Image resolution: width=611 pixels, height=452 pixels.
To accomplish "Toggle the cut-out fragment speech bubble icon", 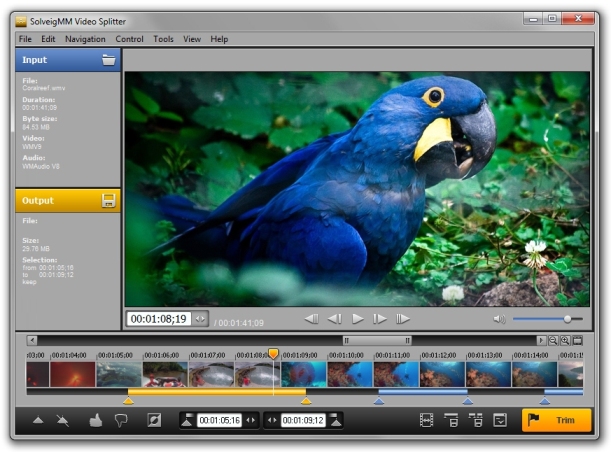I will pos(121,421).
